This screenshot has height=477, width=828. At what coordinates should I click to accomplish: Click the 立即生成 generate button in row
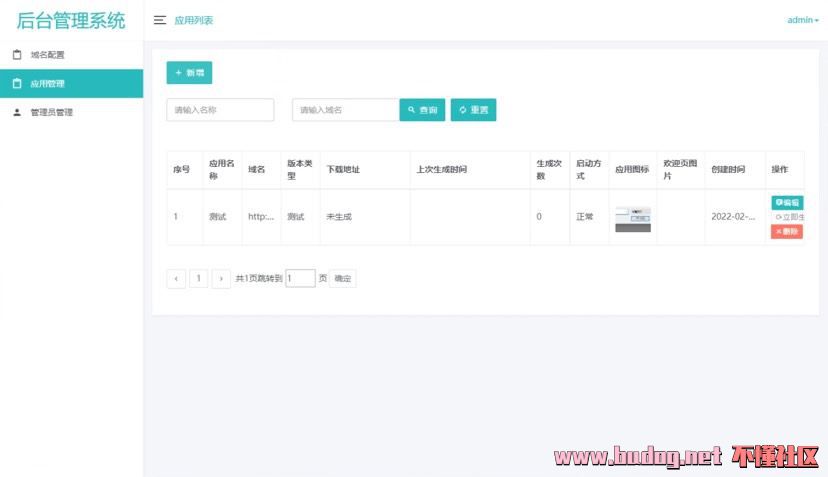(789, 217)
